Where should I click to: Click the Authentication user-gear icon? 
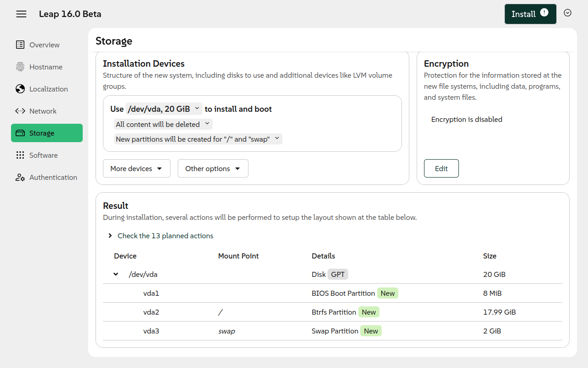[20, 177]
